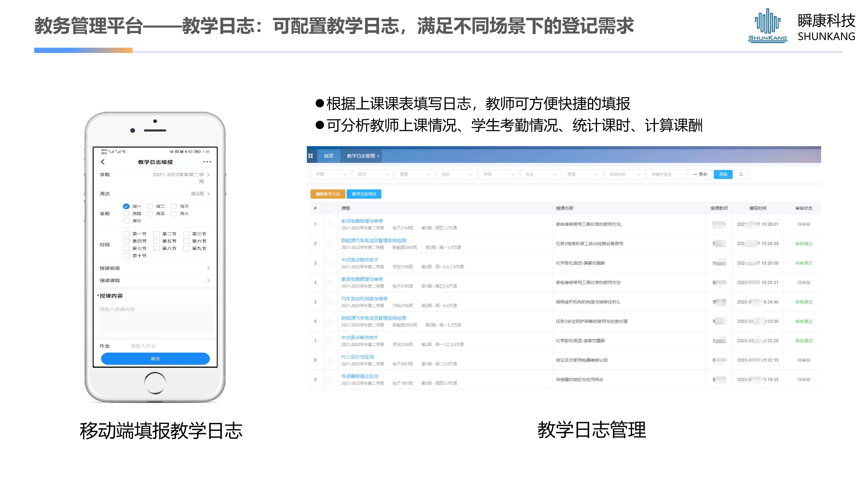Check the 第九节 checkbox
This screenshot has width=868, height=488.
tap(186, 249)
